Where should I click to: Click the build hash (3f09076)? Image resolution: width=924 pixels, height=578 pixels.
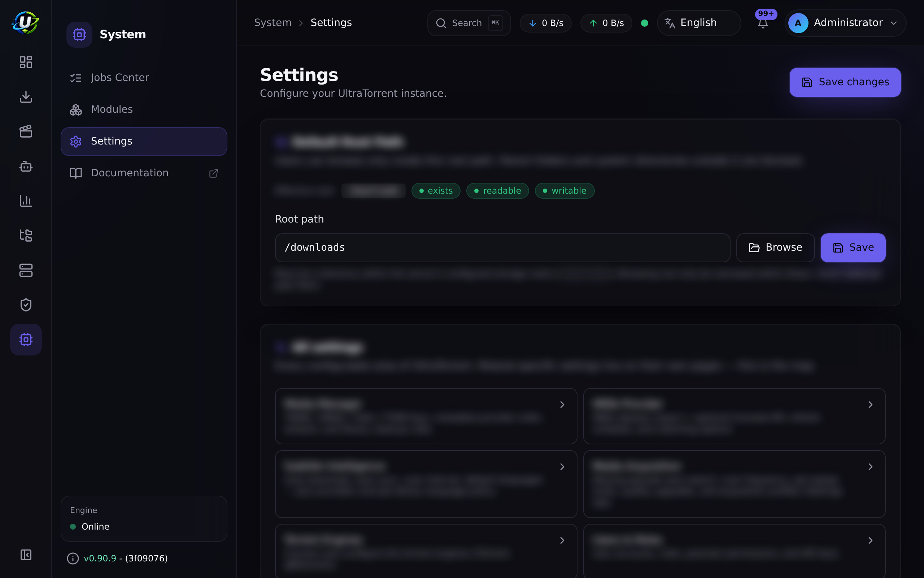point(147,558)
